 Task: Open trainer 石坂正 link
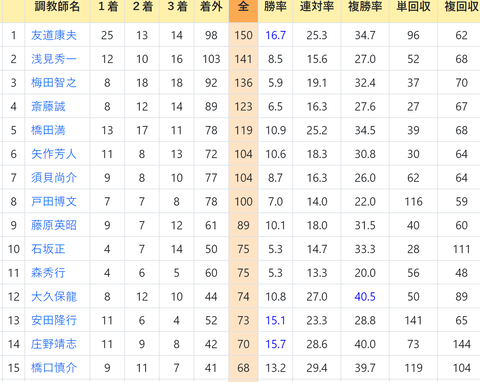pyautogui.click(x=48, y=249)
